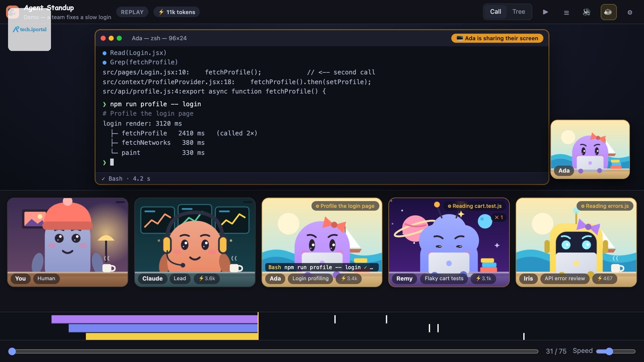Click Remy's error count ×1 badge
Viewport: 644px width, 362px height.
[x=499, y=218]
